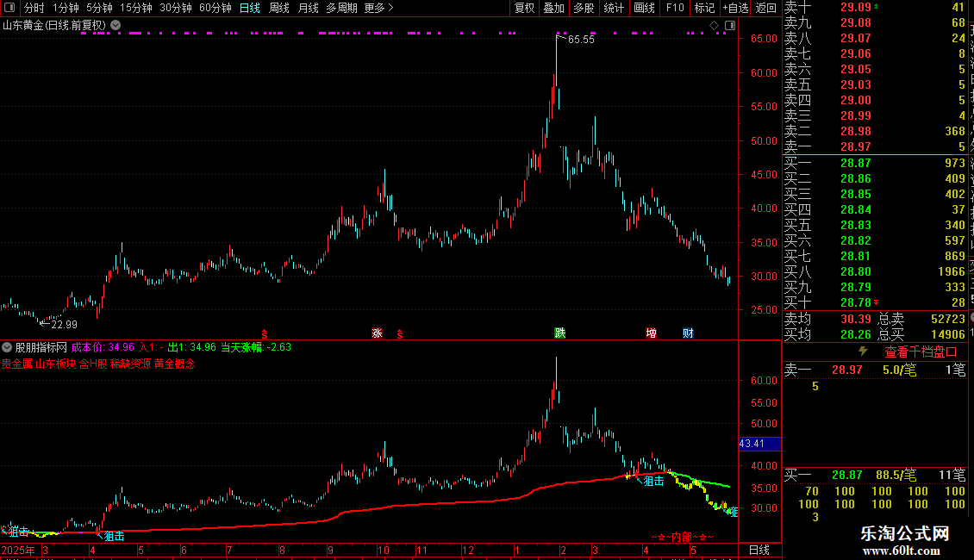Click the 88.5/笔 value in 买一 detail
The height and width of the screenshot is (560, 974).
tap(896, 476)
